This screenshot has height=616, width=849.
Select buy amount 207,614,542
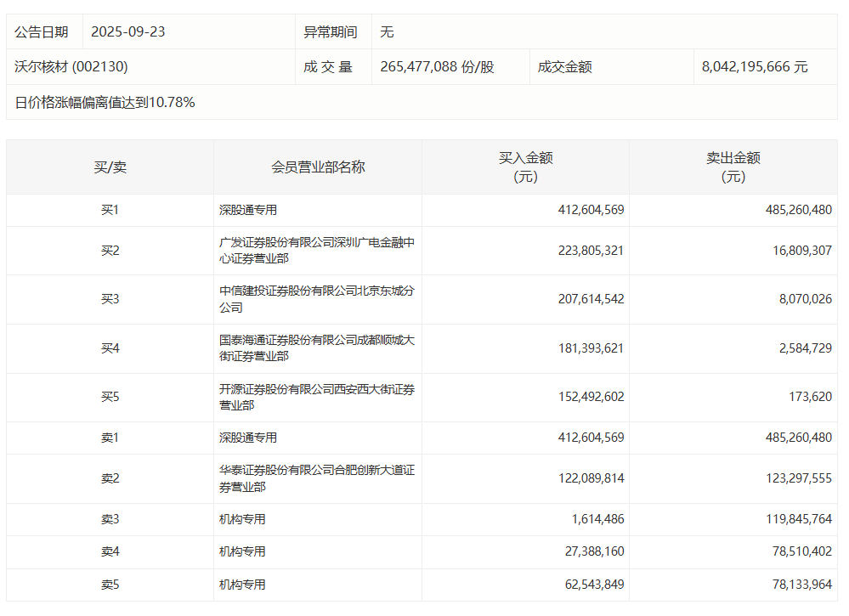coord(591,299)
